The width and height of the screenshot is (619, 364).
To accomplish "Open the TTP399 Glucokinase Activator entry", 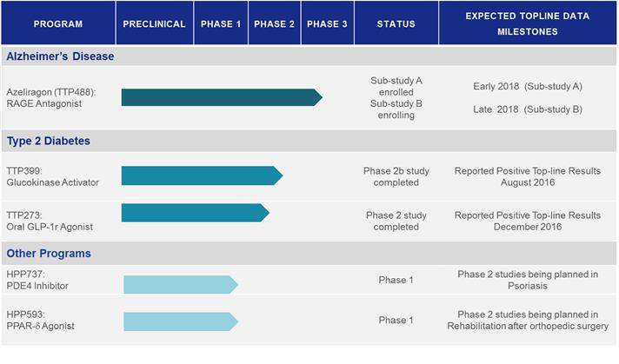I will pos(52,176).
